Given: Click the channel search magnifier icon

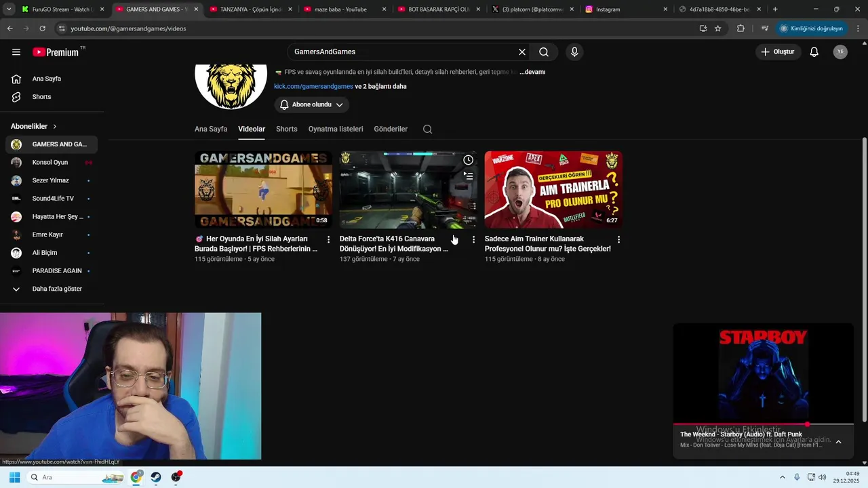Looking at the screenshot, I should (427, 129).
